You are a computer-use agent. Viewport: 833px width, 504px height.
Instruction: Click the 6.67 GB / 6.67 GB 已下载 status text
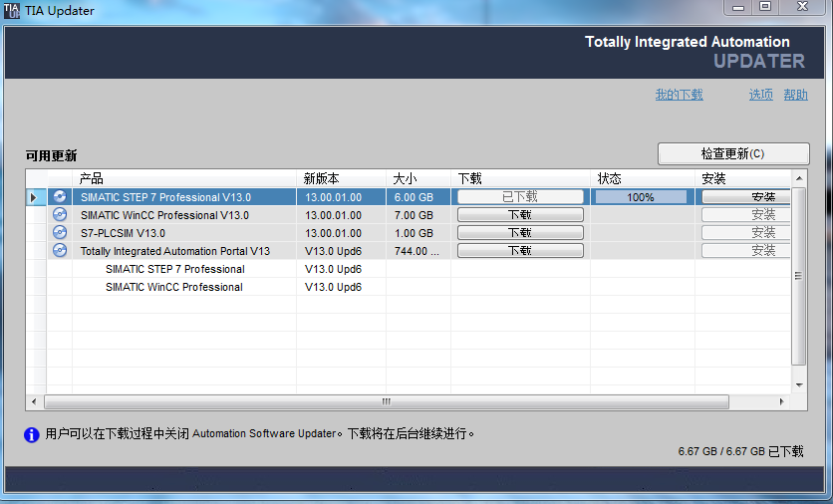point(740,451)
